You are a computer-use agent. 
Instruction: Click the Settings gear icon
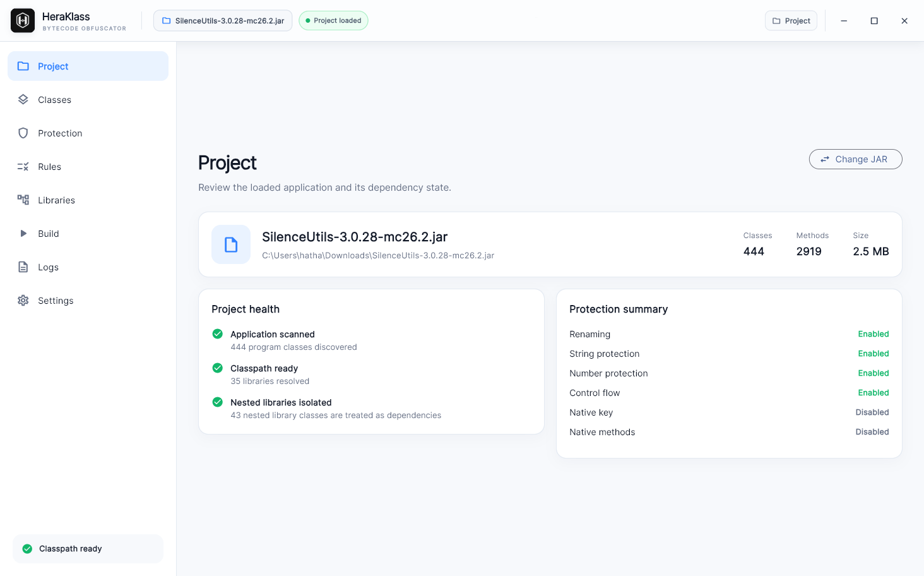point(23,301)
